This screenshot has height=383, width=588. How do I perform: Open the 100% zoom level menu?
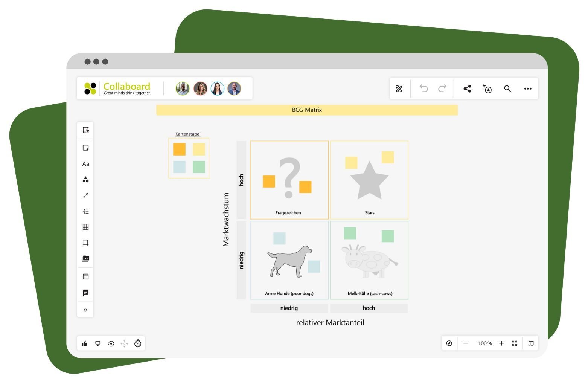[x=485, y=343]
